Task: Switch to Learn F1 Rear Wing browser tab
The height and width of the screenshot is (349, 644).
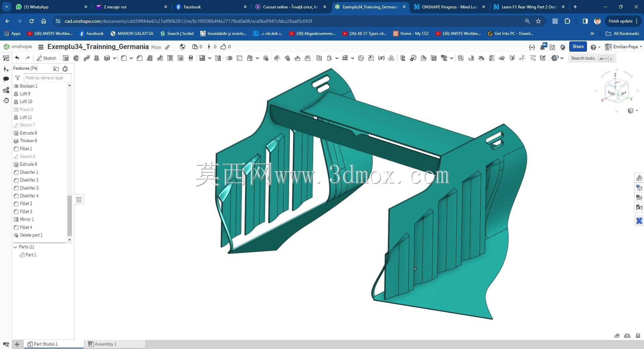Action: (529, 7)
